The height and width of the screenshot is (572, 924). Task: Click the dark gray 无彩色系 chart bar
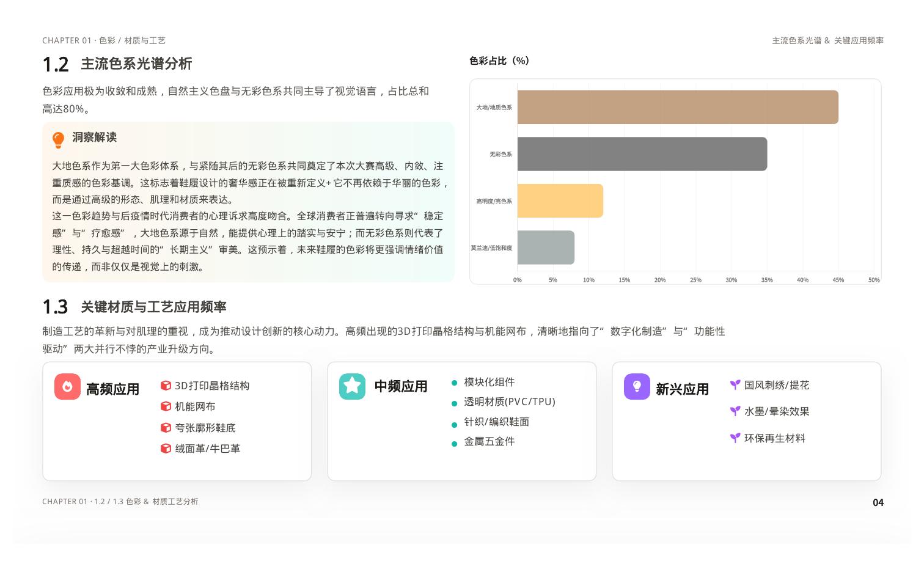(642, 154)
